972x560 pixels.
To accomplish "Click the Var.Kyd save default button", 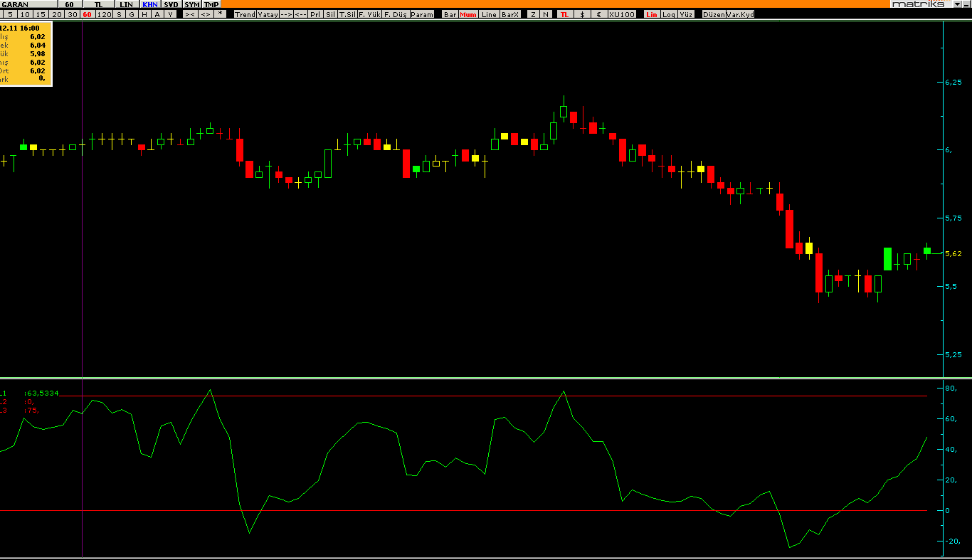I will click(x=740, y=14).
